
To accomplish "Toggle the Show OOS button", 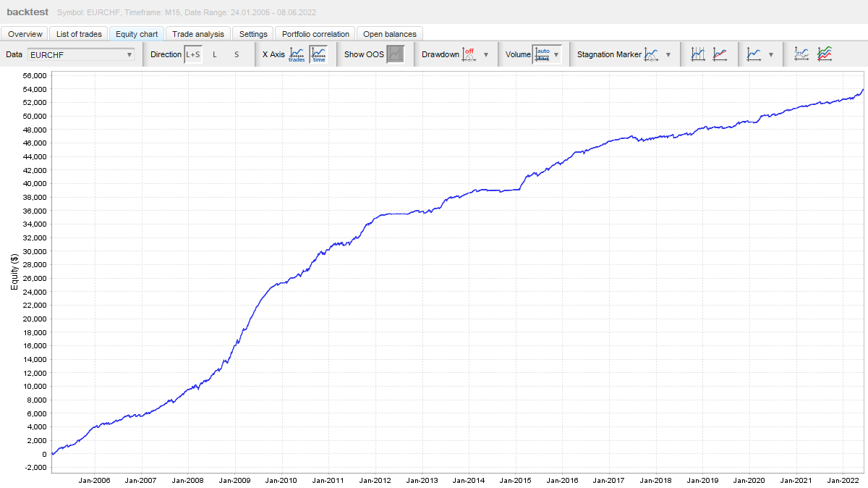I will point(396,54).
